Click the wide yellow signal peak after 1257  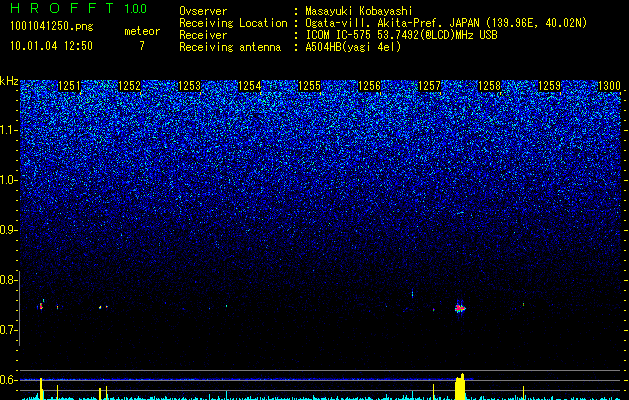pos(460,387)
